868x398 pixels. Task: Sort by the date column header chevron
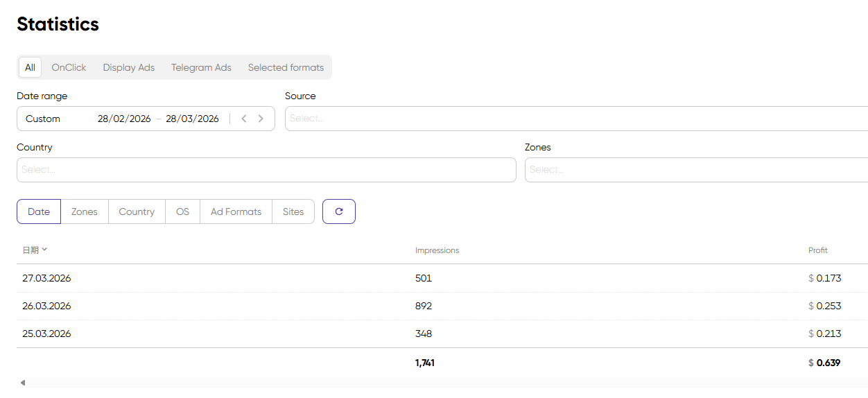44,250
